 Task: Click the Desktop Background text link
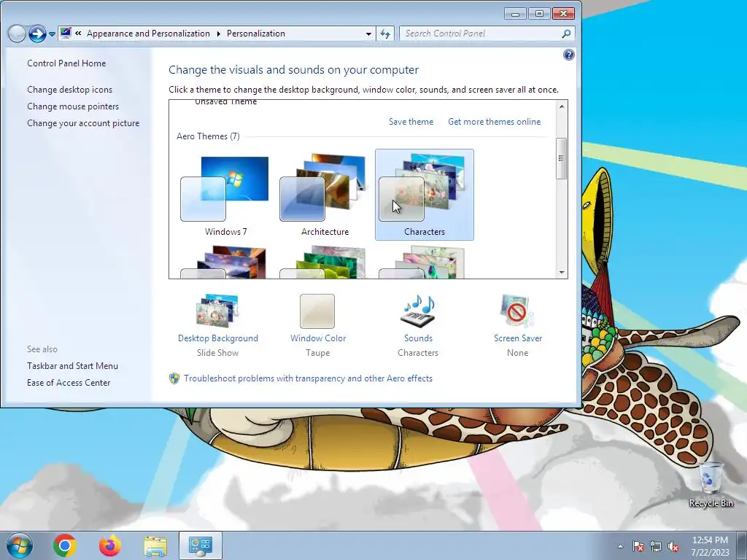point(217,338)
